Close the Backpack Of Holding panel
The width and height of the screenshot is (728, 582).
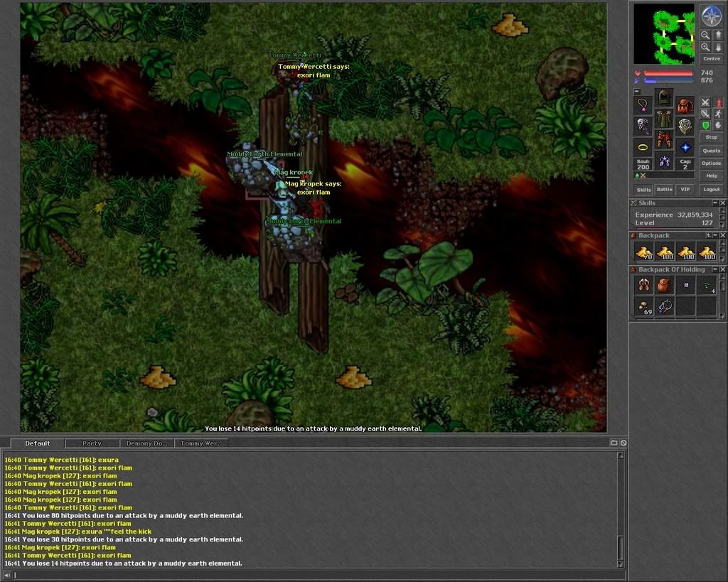[722, 269]
